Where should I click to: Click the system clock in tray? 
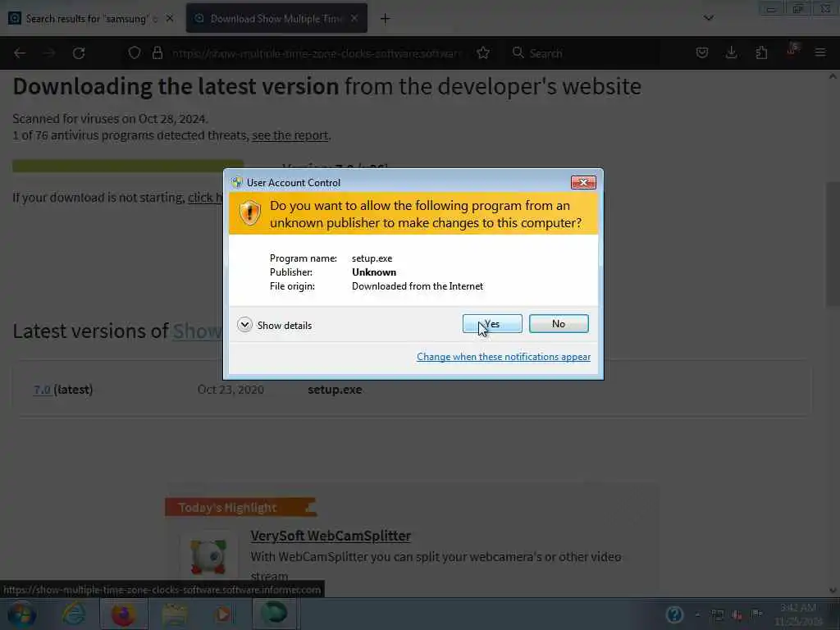tap(797, 614)
